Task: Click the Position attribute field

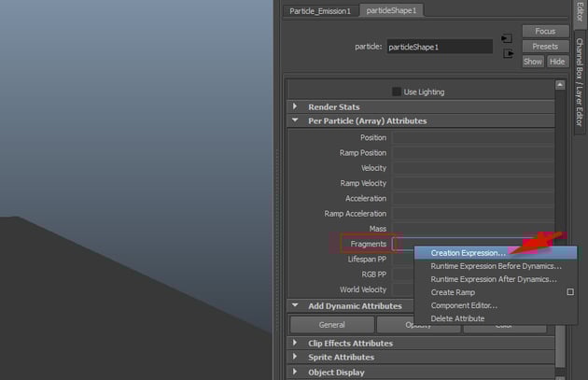Action: point(473,137)
